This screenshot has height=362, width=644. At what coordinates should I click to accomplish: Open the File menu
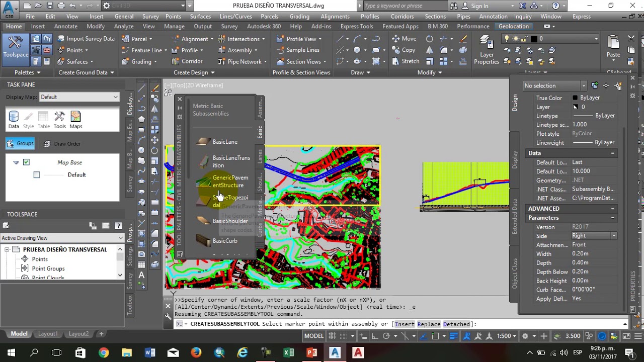click(x=30, y=17)
